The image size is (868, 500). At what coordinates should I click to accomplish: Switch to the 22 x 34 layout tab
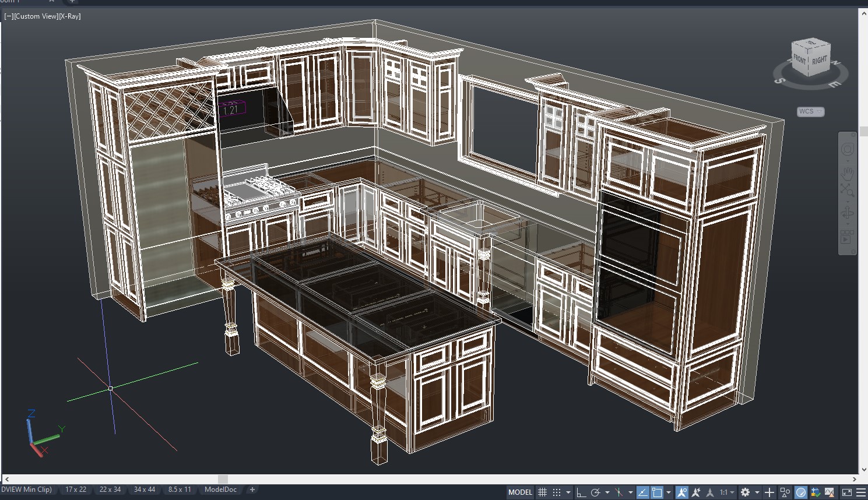coord(110,490)
